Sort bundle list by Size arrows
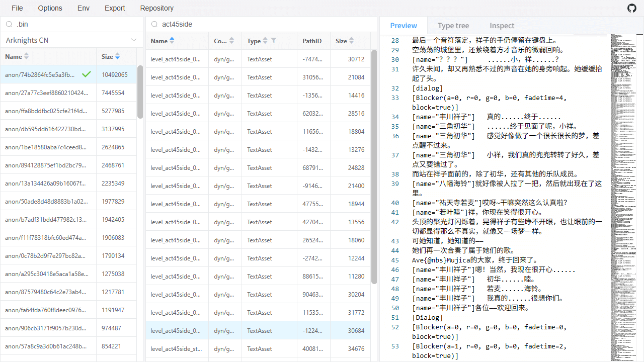The height and width of the screenshot is (362, 644). pyautogui.click(x=117, y=57)
